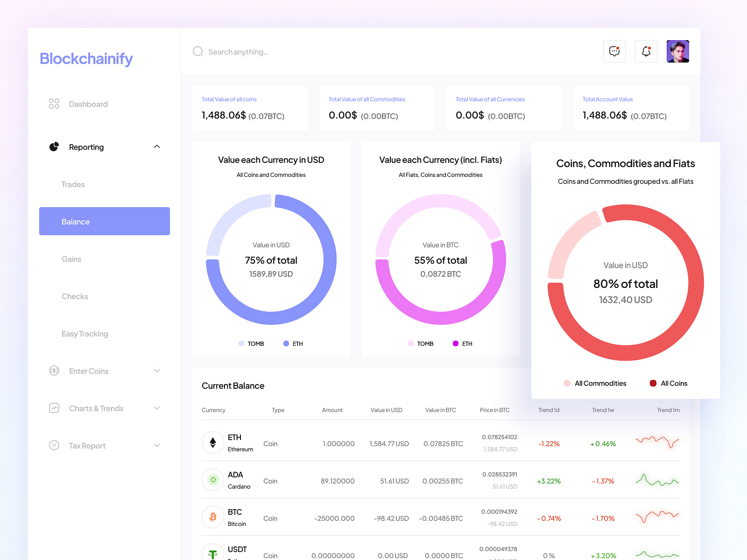The image size is (747, 560).
Task: Switch to the Trades section
Action: click(73, 184)
